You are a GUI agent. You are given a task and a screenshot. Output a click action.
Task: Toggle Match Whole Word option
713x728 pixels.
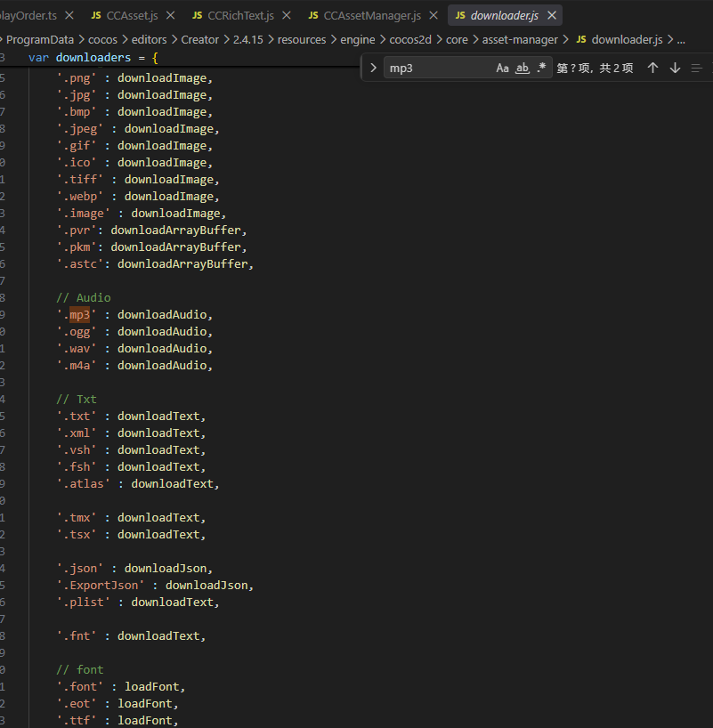[x=523, y=69]
